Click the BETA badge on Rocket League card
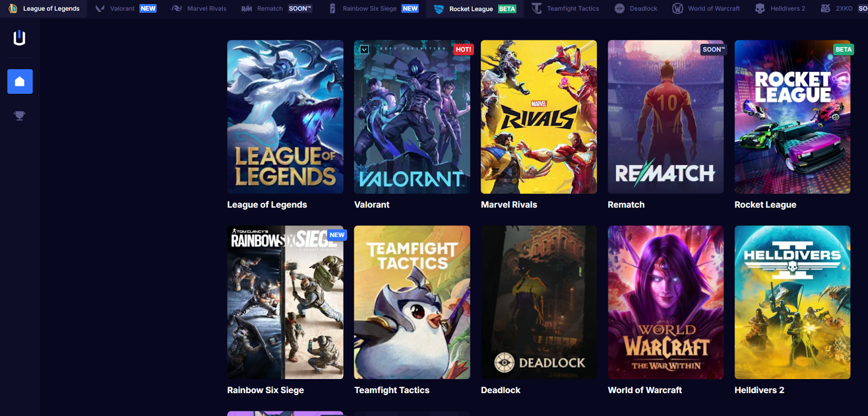 (844, 49)
